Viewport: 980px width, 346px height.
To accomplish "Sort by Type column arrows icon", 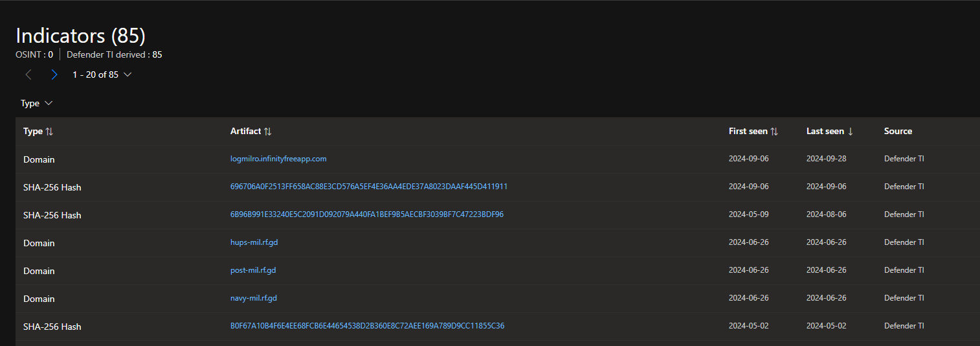I will point(49,132).
